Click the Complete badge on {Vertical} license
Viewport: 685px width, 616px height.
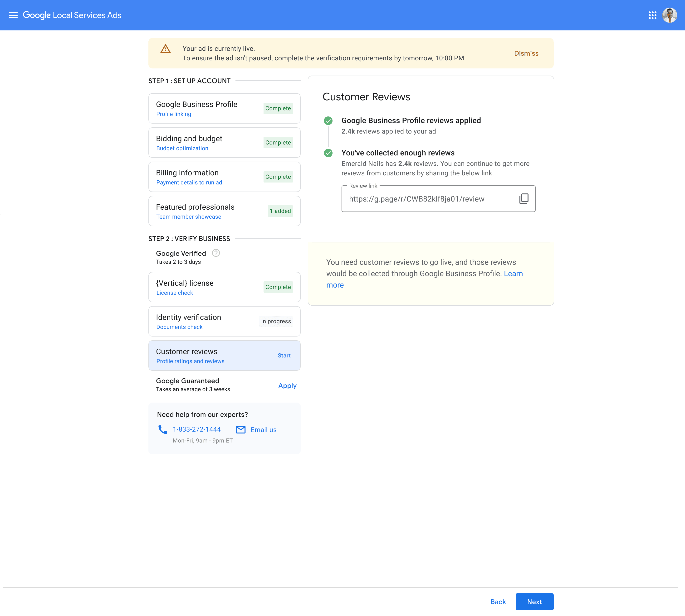(278, 287)
